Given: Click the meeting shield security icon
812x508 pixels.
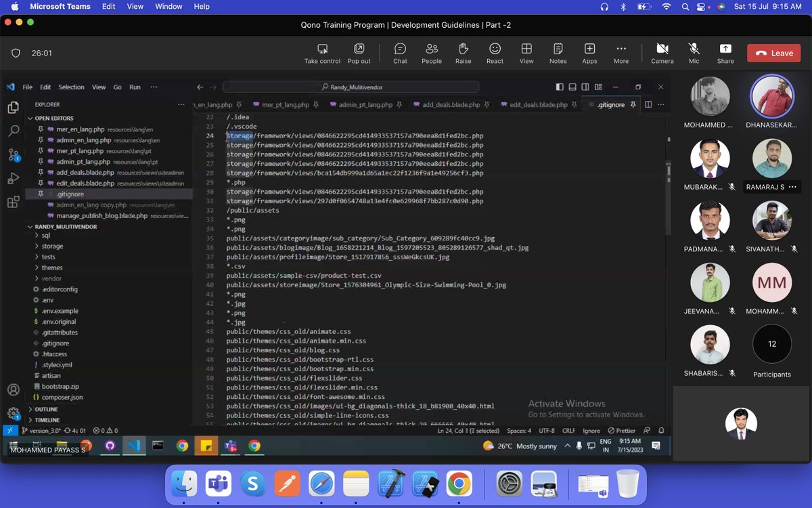Looking at the screenshot, I should [16, 53].
